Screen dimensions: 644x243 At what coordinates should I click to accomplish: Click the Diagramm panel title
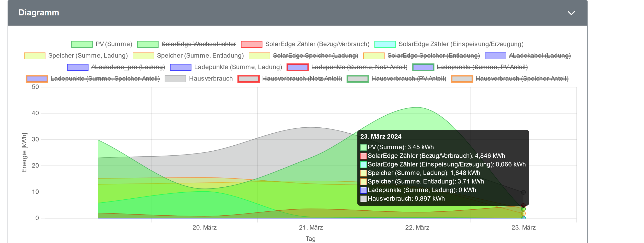(x=39, y=13)
